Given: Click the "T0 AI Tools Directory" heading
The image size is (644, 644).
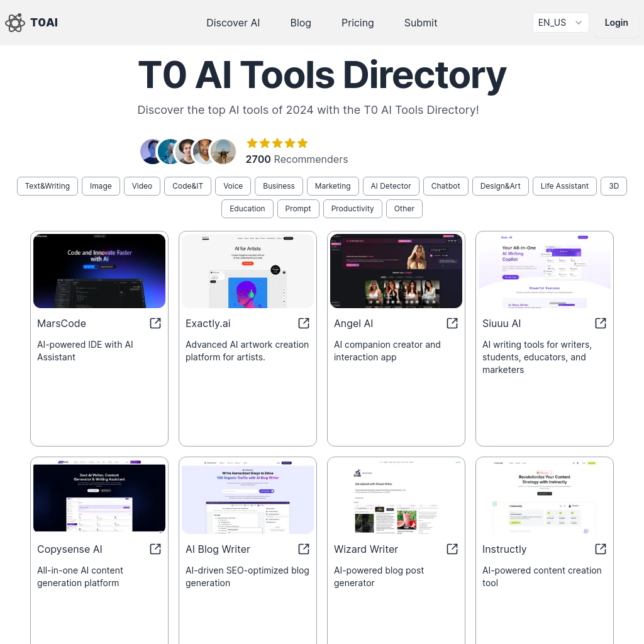Looking at the screenshot, I should click(x=322, y=75).
